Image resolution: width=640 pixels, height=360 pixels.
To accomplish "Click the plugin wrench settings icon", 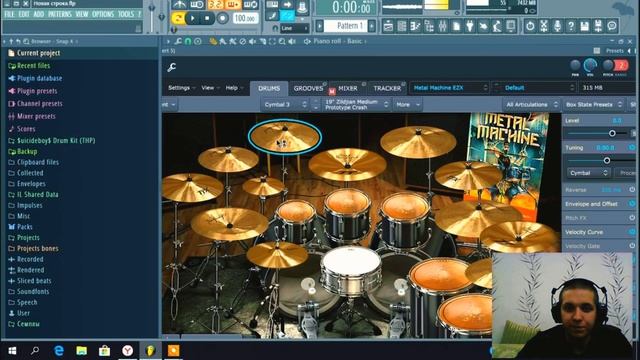I will pos(172,67).
